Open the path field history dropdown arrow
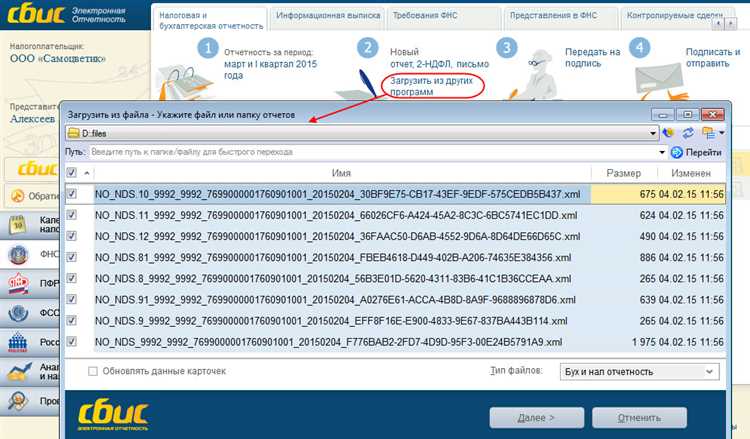This screenshot has height=439, width=750. tap(662, 153)
